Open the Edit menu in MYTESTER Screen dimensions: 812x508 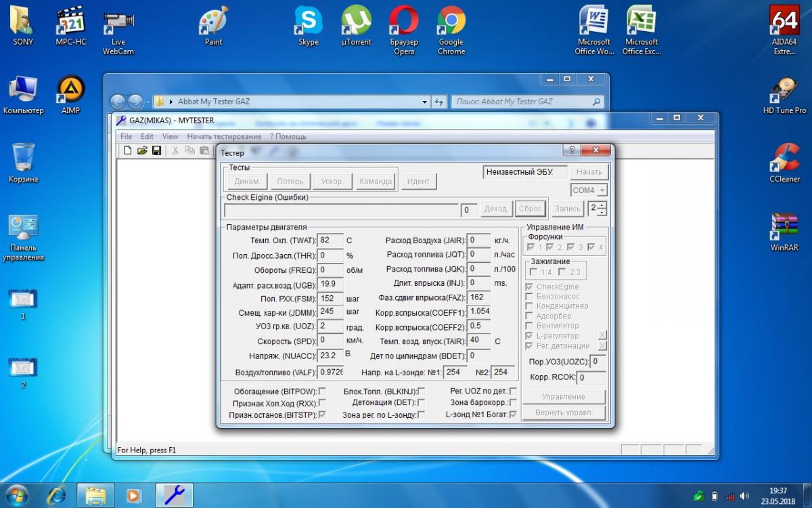(x=147, y=136)
